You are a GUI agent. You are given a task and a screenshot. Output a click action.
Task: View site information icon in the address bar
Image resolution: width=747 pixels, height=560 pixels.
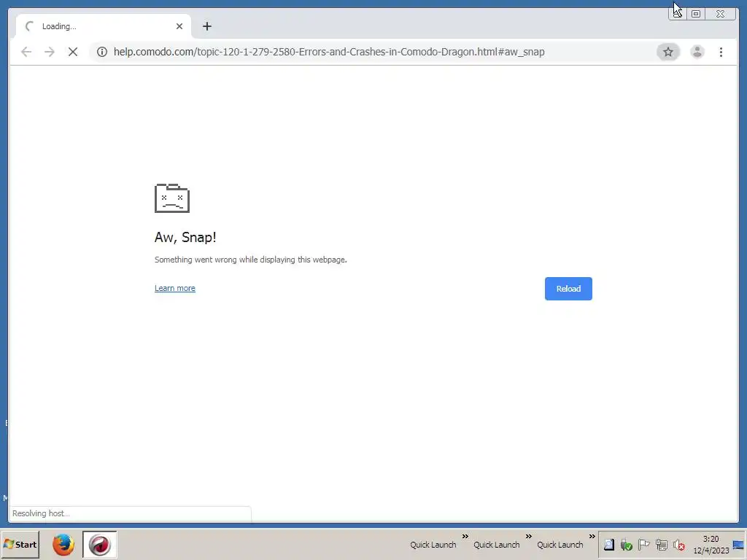(x=102, y=52)
